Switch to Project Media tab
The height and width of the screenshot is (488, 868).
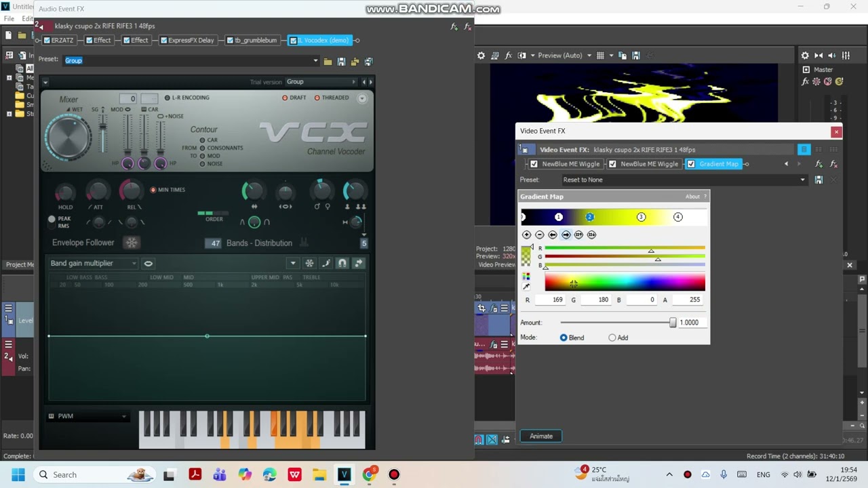coord(18,265)
